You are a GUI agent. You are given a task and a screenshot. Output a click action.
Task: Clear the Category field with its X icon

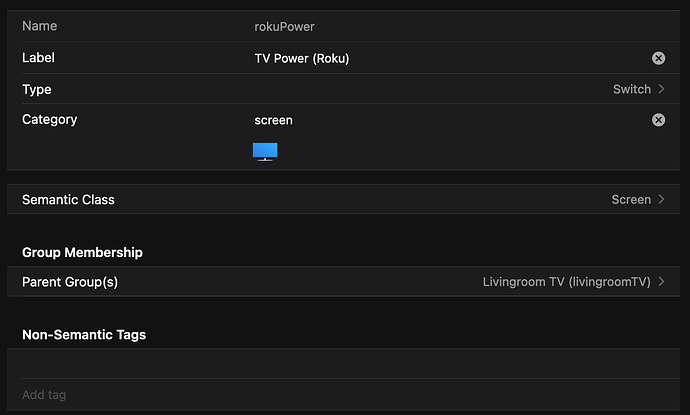658,120
